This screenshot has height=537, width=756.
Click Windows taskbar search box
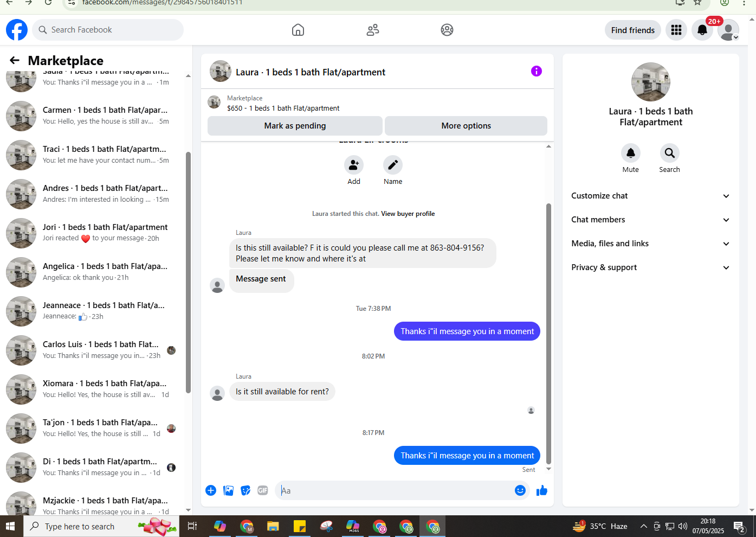tap(101, 526)
